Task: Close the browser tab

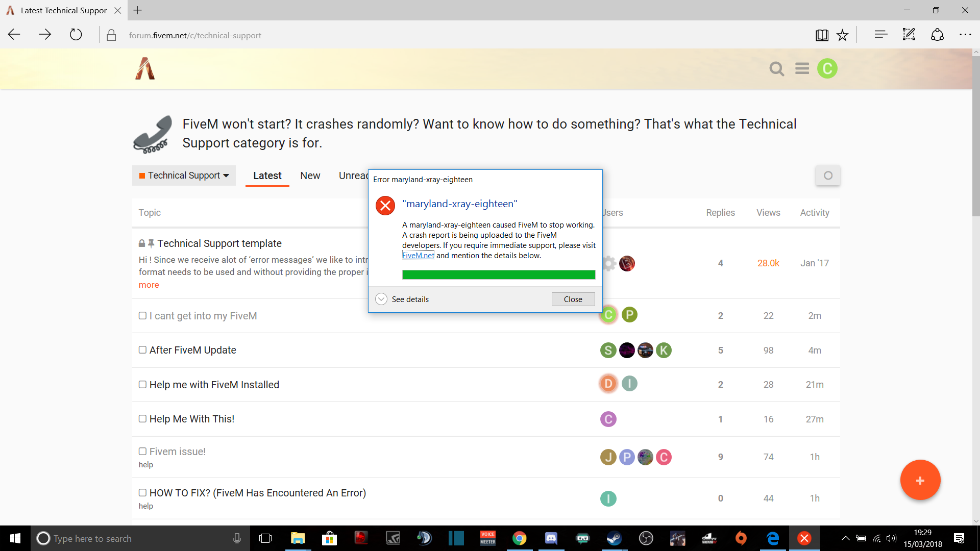Action: (117, 10)
